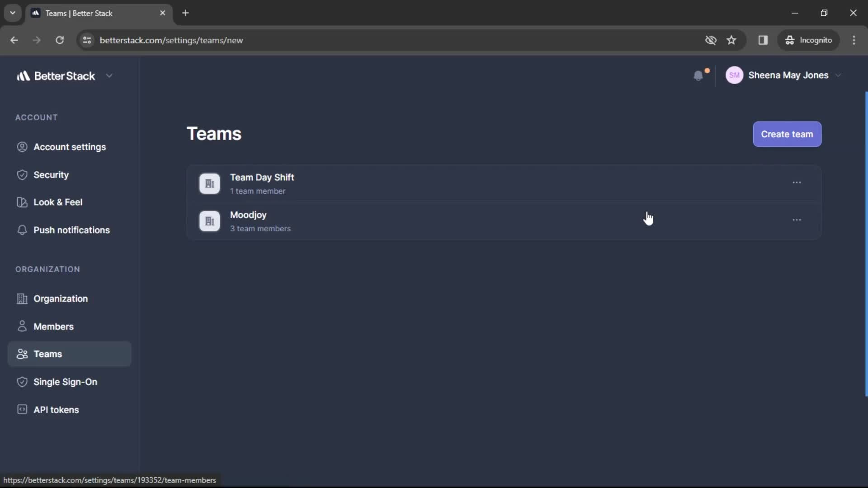Select Moodjoy team entry
Screen dimensions: 868x488
(x=248, y=221)
